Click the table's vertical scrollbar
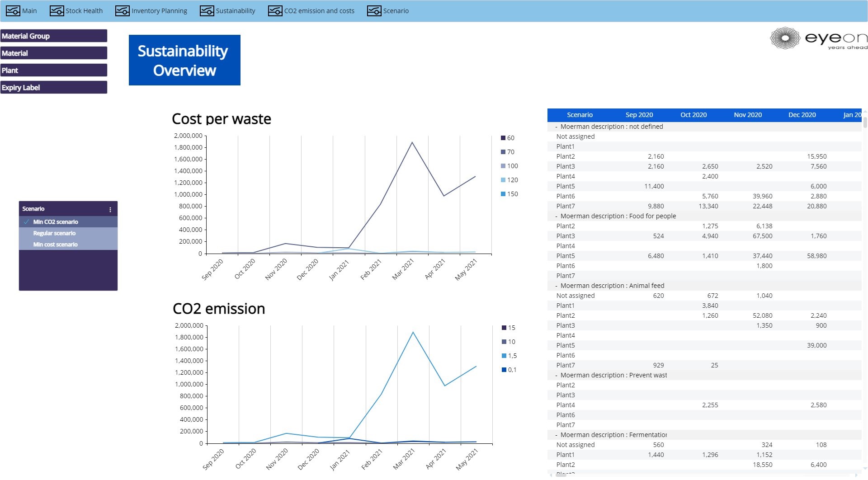This screenshot has width=868, height=480. tap(865, 123)
